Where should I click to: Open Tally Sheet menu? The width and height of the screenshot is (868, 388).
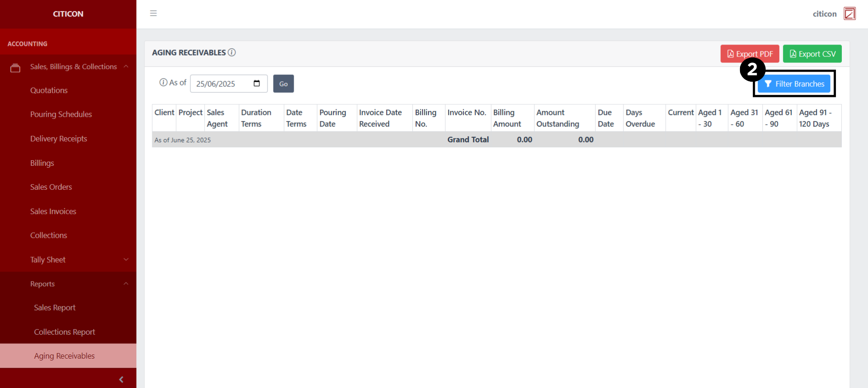click(x=48, y=259)
